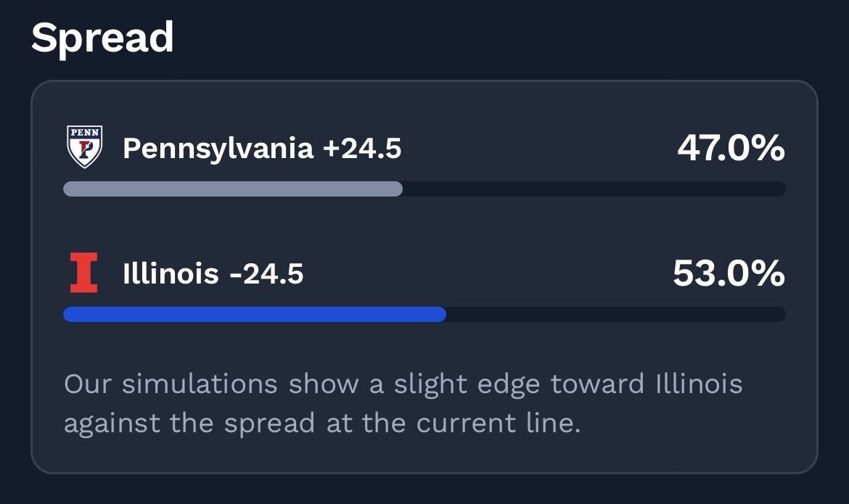This screenshot has width=849, height=504.
Task: Click the 53.0% cover probability
Action: [729, 274]
